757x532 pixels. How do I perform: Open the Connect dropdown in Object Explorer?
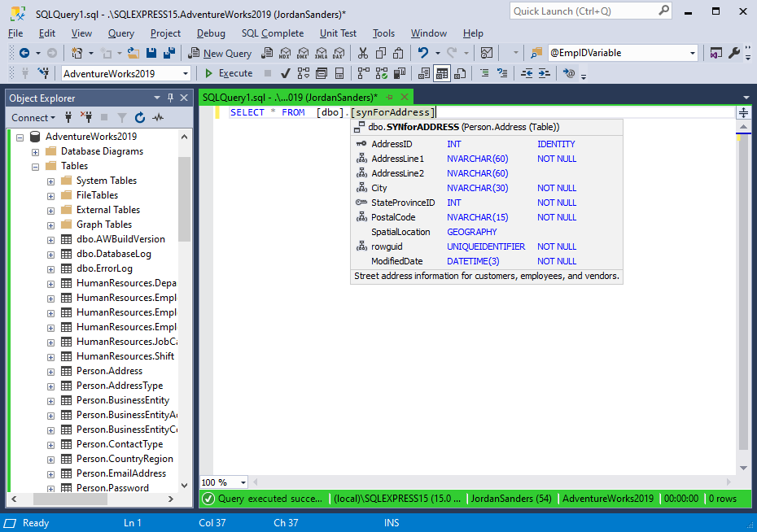tap(33, 118)
